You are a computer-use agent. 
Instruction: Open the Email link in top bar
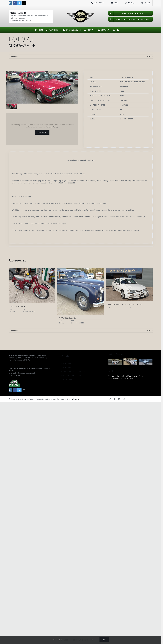click(x=114, y=3)
